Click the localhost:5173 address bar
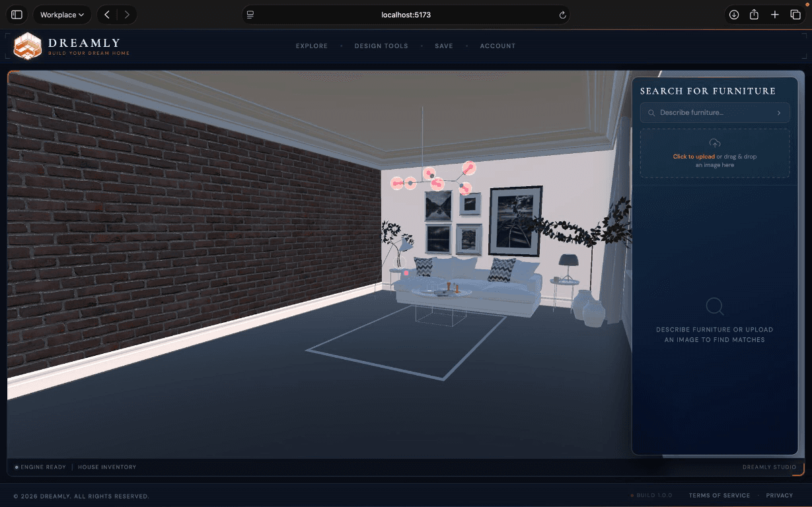The image size is (812, 507). coord(406,15)
